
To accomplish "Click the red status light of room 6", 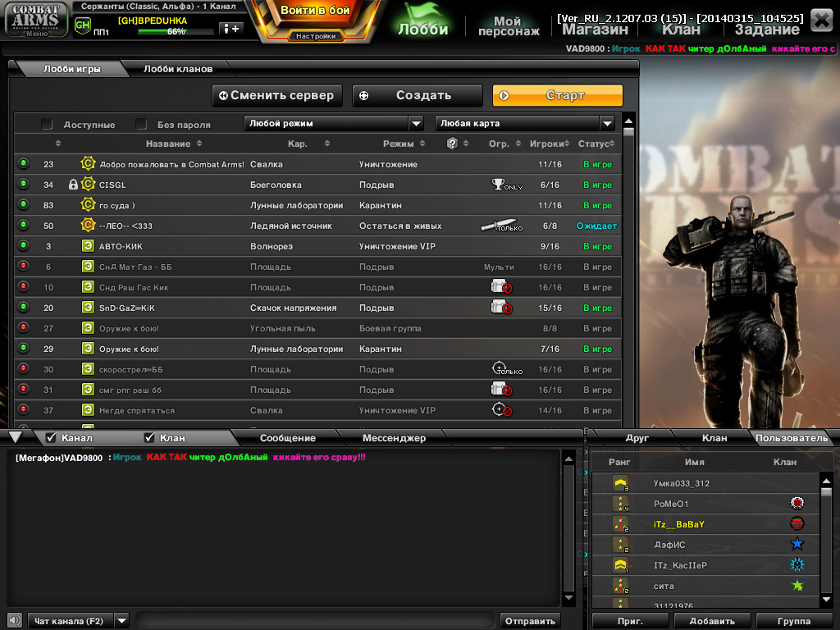I will pyautogui.click(x=23, y=266).
